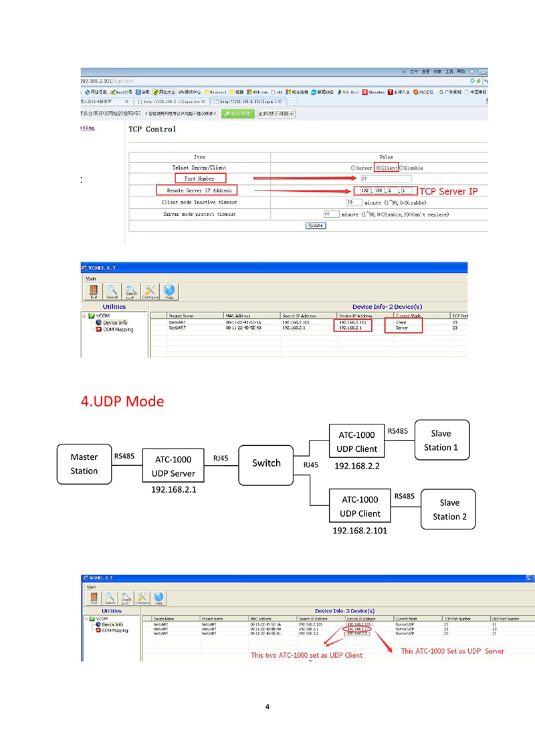
Task: Click the 此网站不再提示 button
Action: pyautogui.click(x=276, y=114)
